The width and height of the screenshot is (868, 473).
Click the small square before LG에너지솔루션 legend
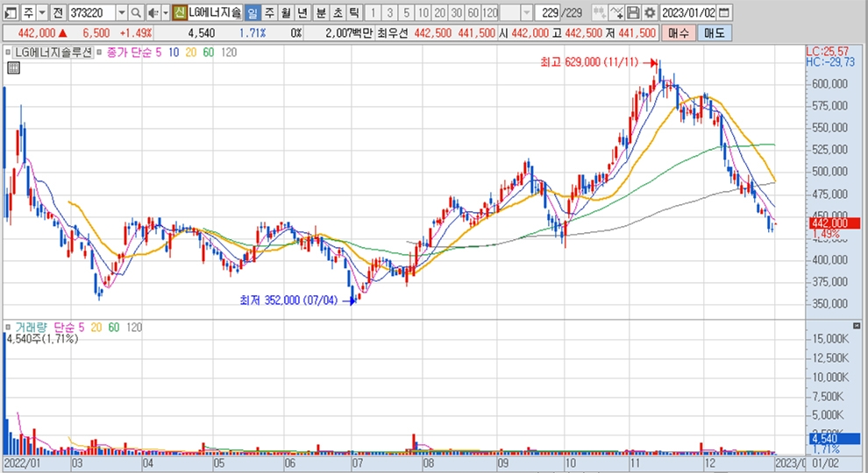tap(8, 52)
